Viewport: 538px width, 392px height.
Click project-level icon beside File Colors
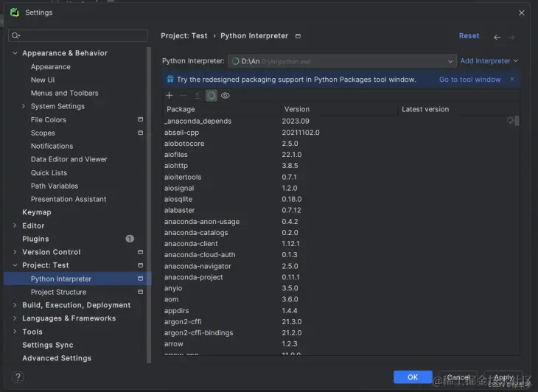coord(140,119)
